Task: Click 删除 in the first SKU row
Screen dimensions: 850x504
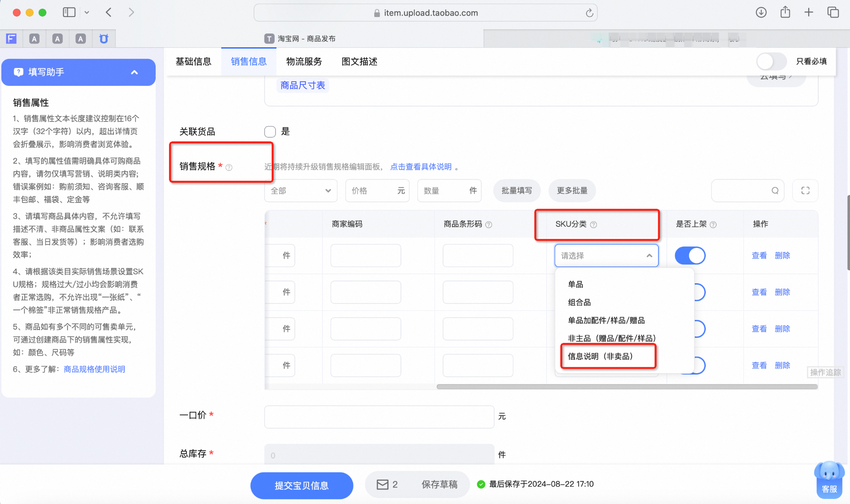Action: pyautogui.click(x=782, y=256)
